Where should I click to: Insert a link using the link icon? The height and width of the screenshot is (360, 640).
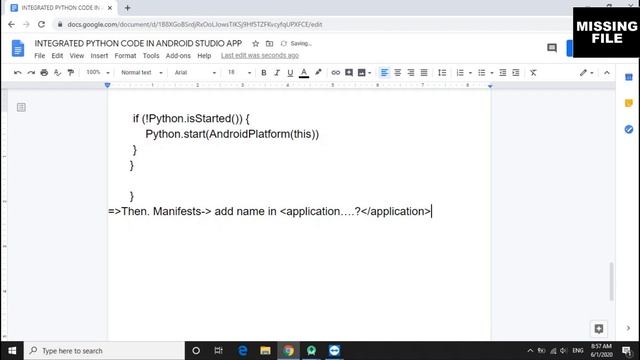point(336,73)
